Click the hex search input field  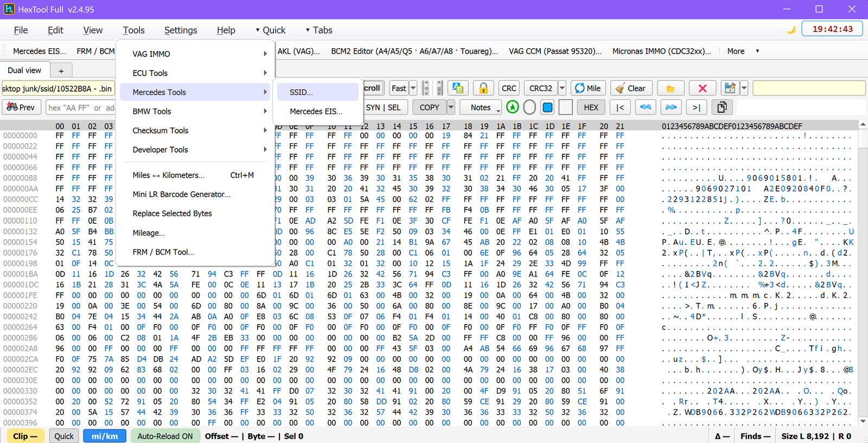click(x=81, y=107)
